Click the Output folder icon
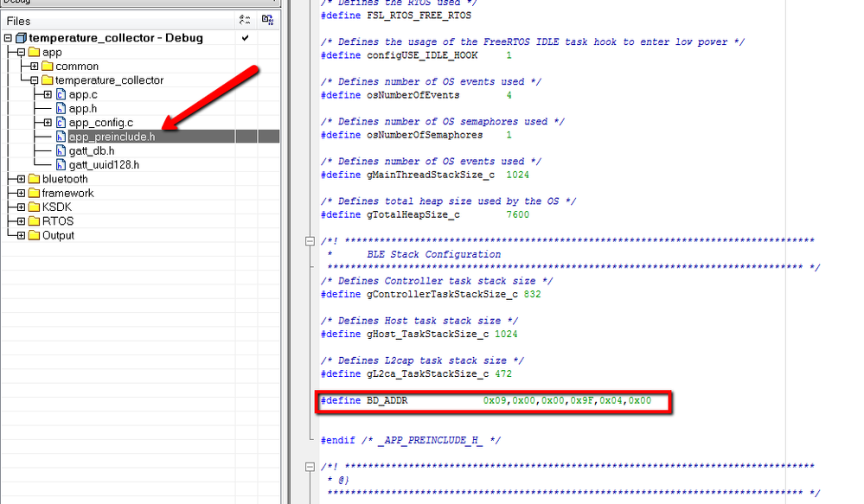864x504 pixels. 35,235
